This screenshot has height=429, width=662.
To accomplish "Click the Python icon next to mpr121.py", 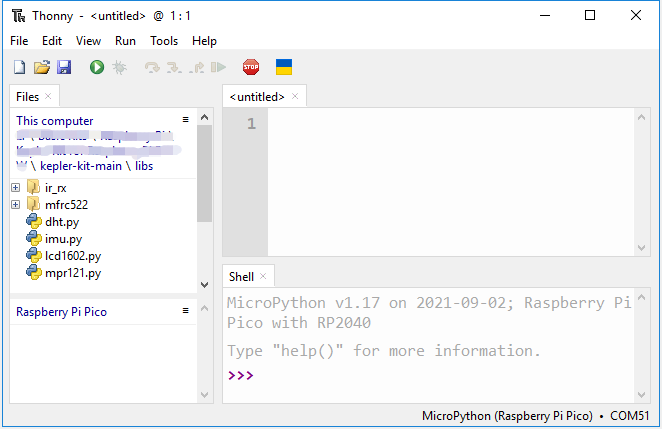I will [34, 272].
